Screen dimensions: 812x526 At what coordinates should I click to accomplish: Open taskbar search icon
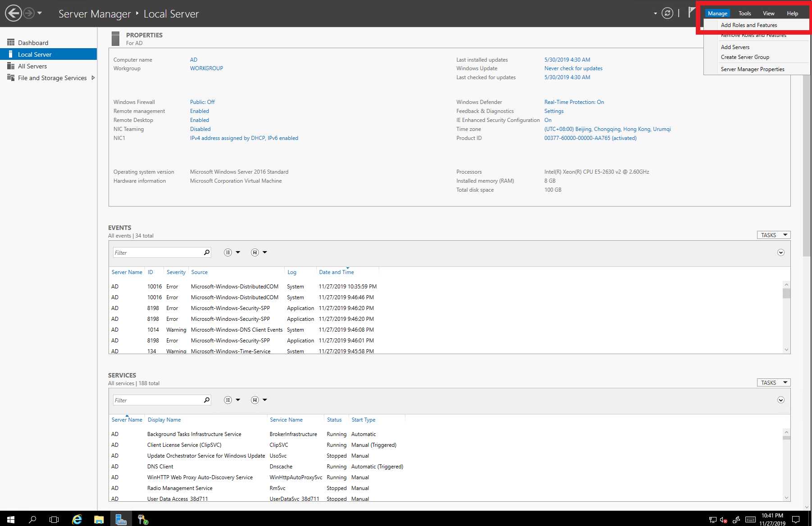coord(32,519)
